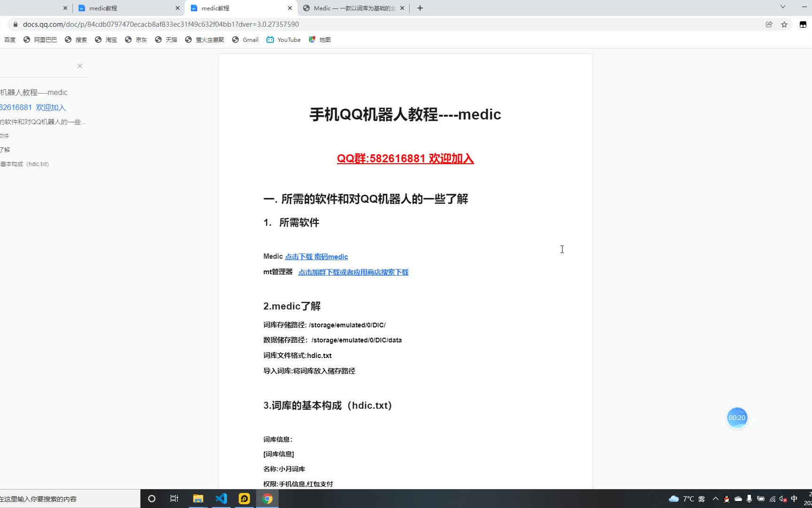Click the document title 手机QQ机器人教程----medic
Screen dimensions: 812x508
pos(405,114)
